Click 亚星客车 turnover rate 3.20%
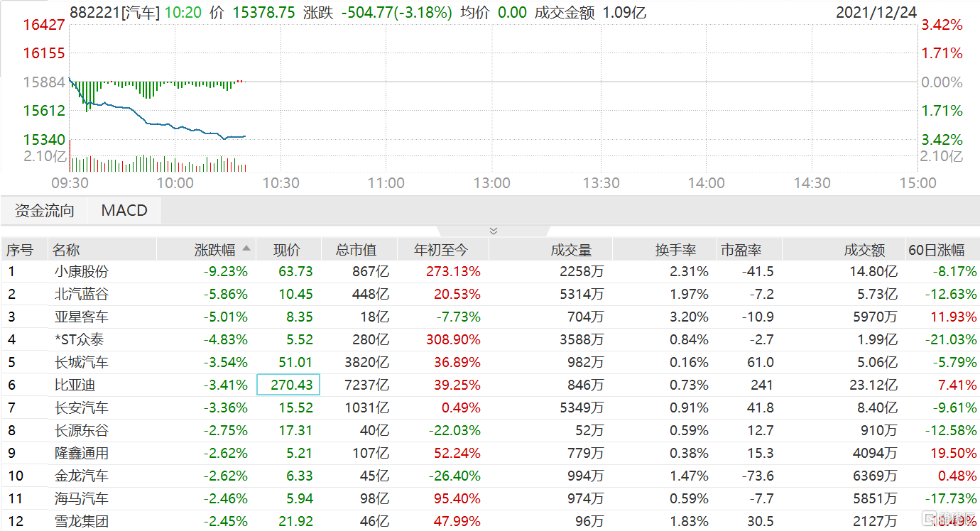Image resolution: width=980 pixels, height=531 pixels. tap(689, 317)
